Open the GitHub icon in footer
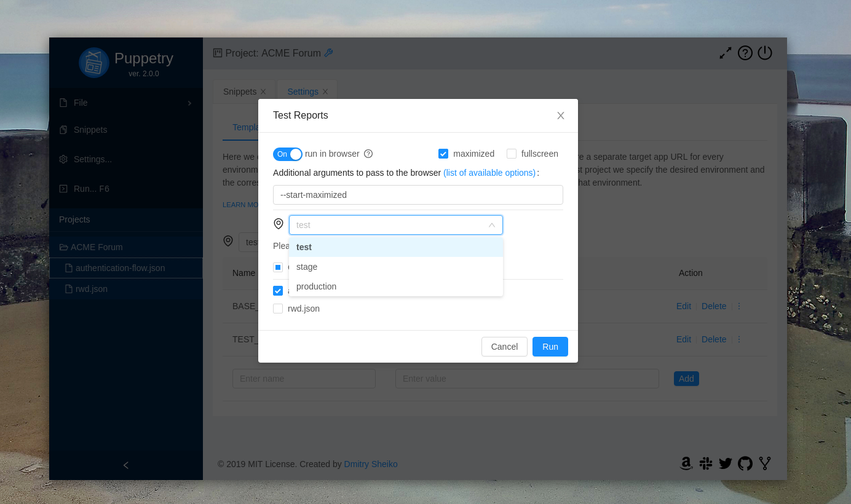The image size is (851, 504). 745,463
